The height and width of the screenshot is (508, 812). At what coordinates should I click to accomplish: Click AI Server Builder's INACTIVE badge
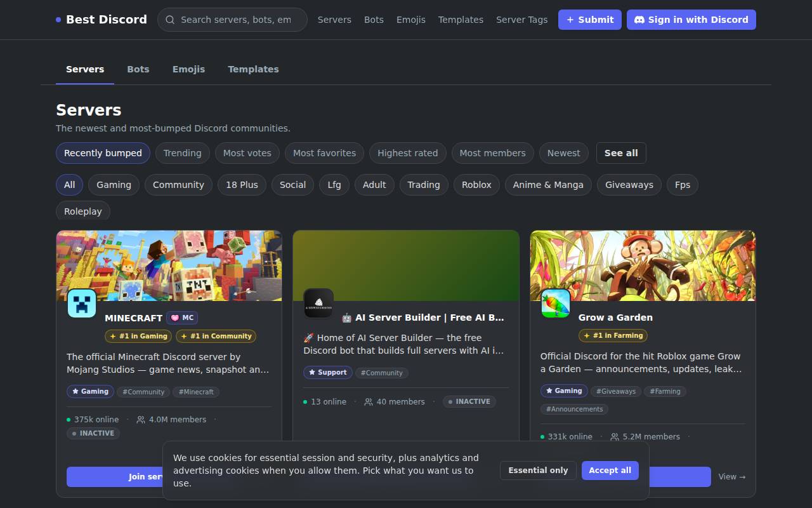point(469,401)
